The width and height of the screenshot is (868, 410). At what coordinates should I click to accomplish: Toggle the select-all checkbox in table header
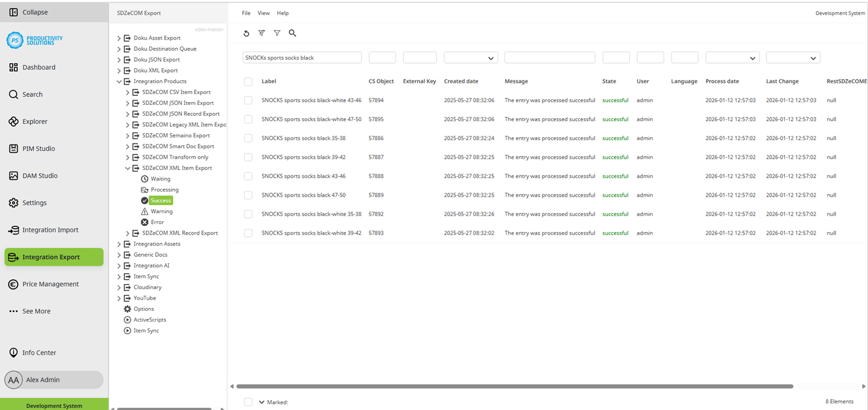(x=248, y=81)
